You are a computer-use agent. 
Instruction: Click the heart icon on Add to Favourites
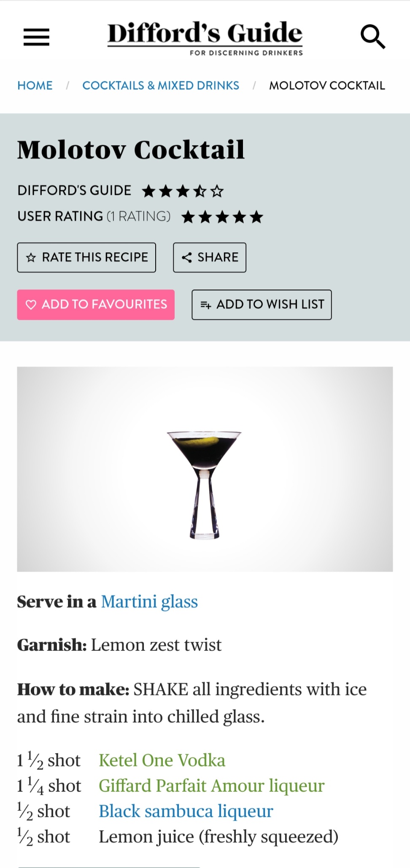click(31, 305)
